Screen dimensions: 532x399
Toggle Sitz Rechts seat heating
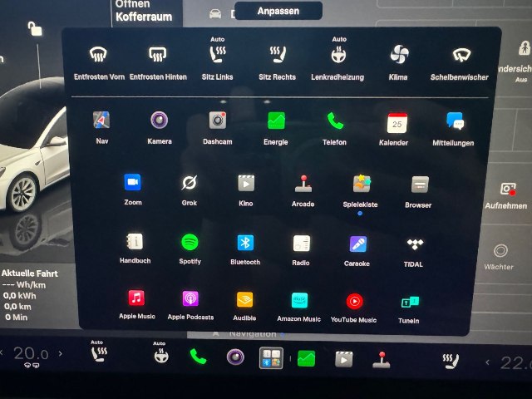pos(278,54)
